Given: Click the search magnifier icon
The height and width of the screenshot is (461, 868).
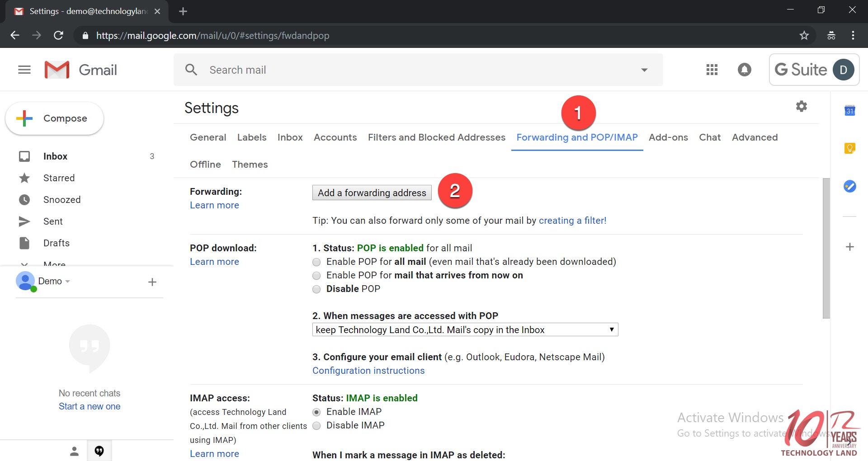Looking at the screenshot, I should (191, 70).
